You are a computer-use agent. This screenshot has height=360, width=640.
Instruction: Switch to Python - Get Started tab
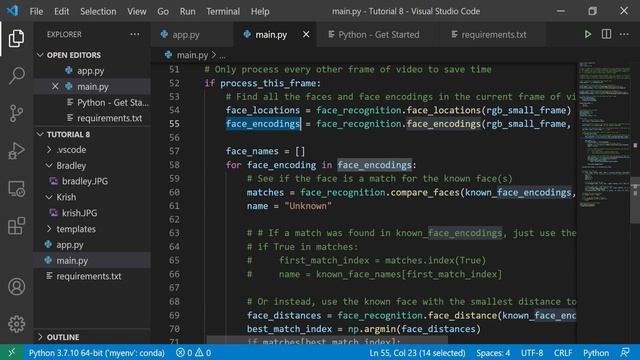378,34
